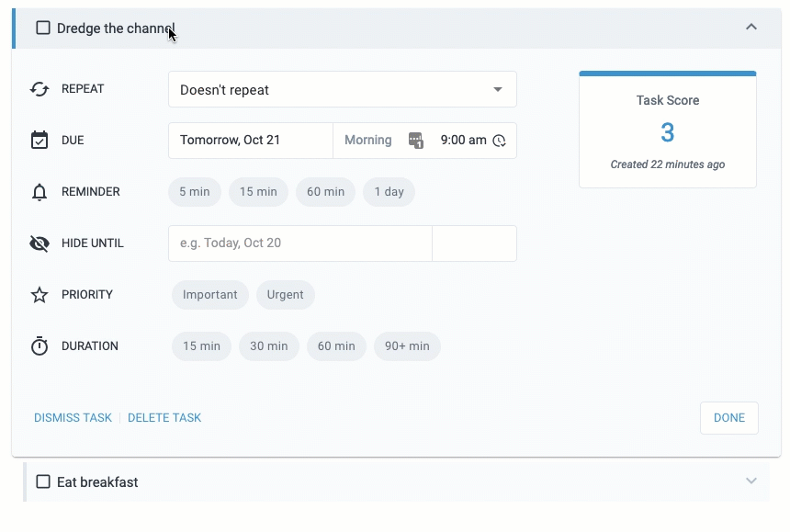The width and height of the screenshot is (790, 532).
Task: Toggle the Important priority chip
Action: (x=209, y=295)
